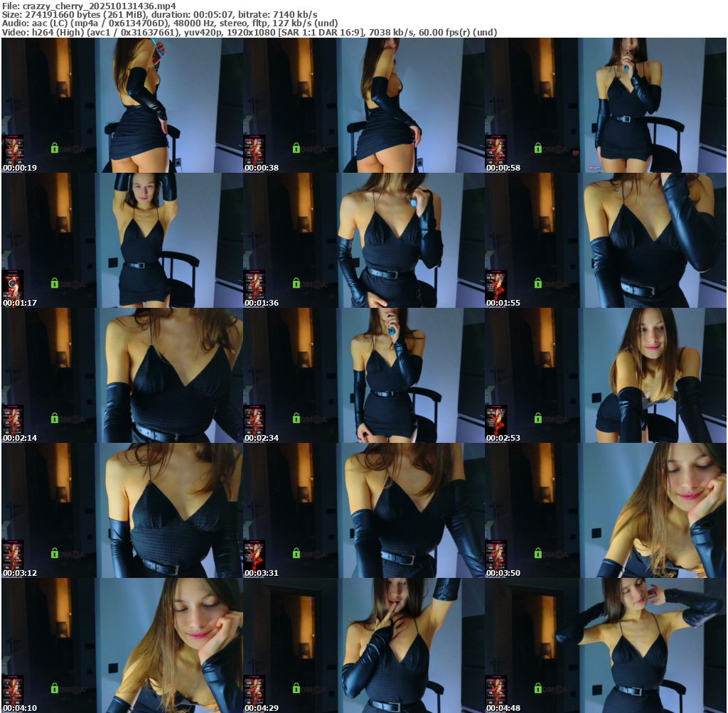This screenshot has height=713, width=728.
Task: Click the green lock icon in the 00:01:36 frame
Action: pos(296,283)
